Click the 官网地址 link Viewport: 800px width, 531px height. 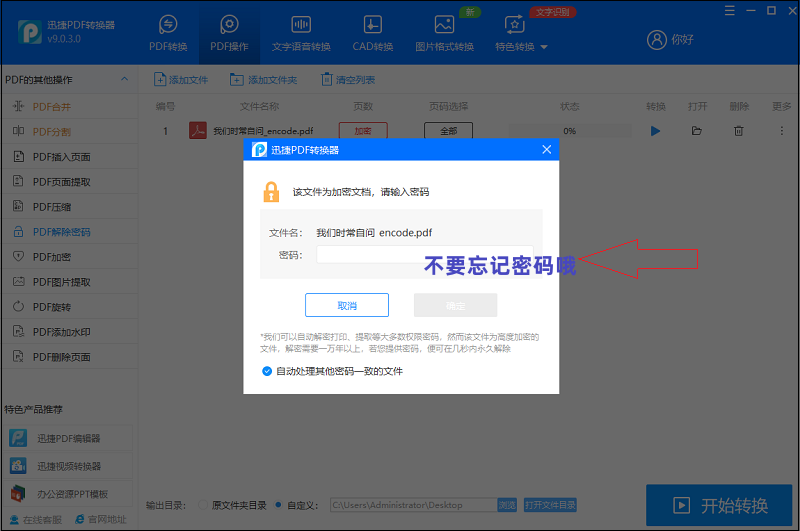tap(101, 519)
